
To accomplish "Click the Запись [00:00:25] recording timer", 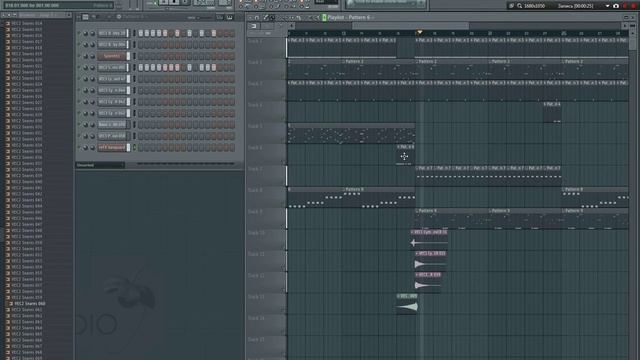I will (x=576, y=6).
